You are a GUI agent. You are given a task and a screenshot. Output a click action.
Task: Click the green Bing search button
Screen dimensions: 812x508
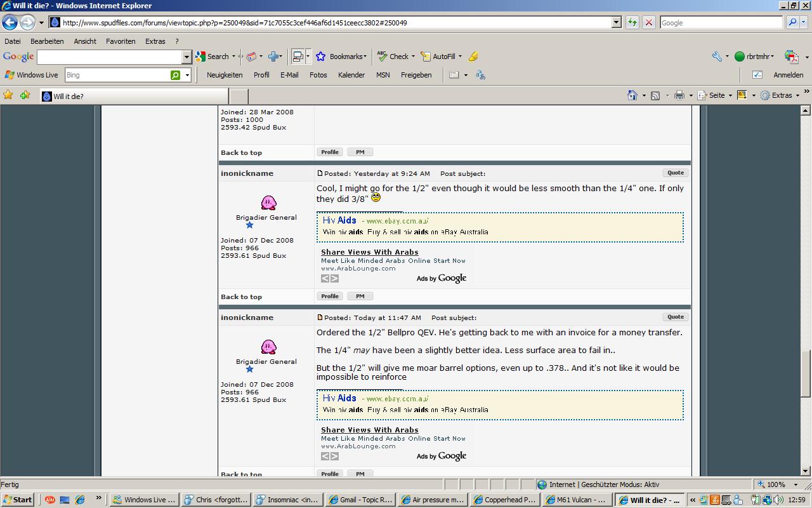175,75
